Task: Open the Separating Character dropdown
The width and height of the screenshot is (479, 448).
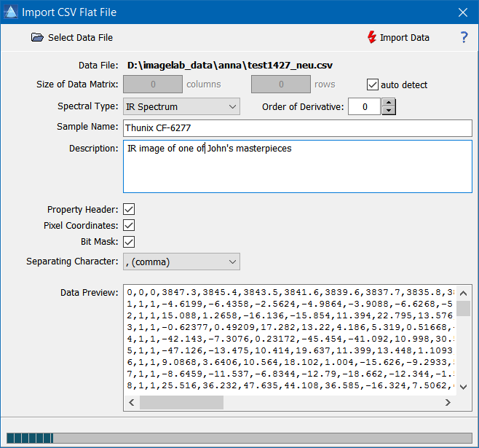Action: pos(181,262)
